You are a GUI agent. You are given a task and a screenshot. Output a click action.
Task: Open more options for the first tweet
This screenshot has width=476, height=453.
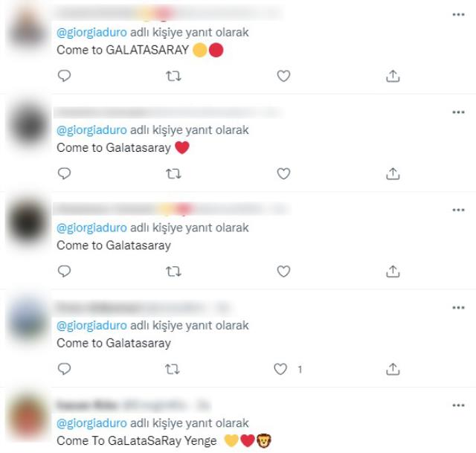click(458, 15)
